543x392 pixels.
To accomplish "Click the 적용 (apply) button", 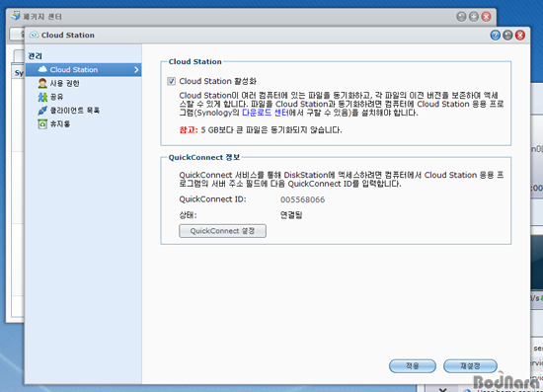I will point(413,365).
